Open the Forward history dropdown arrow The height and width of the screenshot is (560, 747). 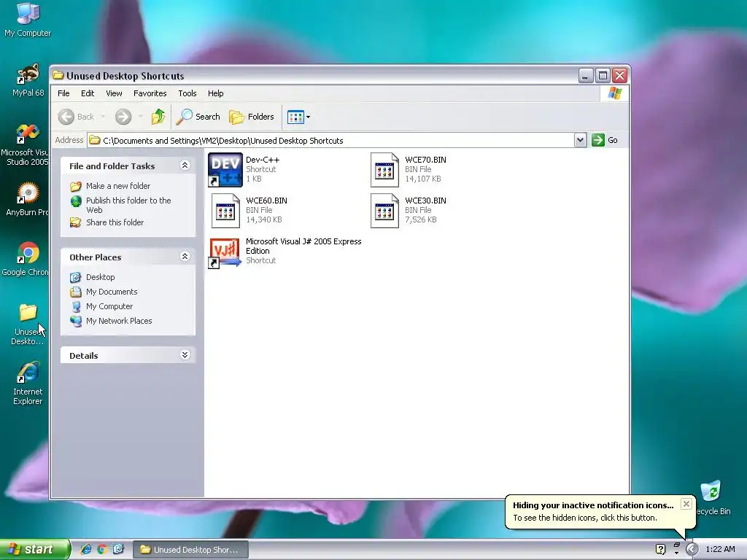[x=140, y=117]
